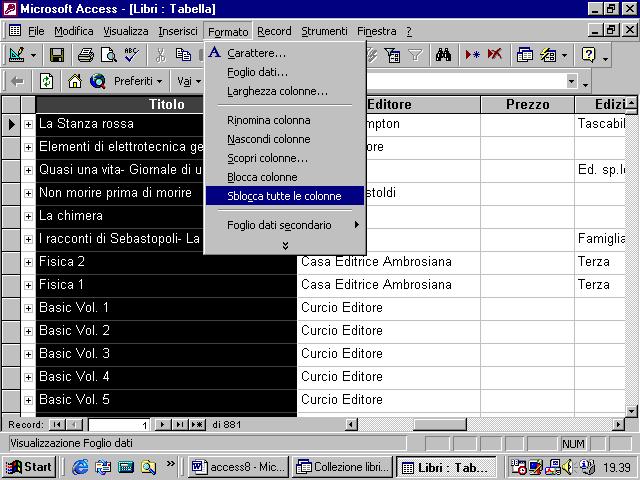Expand subdatasheet for Basic Vol. 3
The height and width of the screenshot is (480, 640).
pyautogui.click(x=28, y=354)
